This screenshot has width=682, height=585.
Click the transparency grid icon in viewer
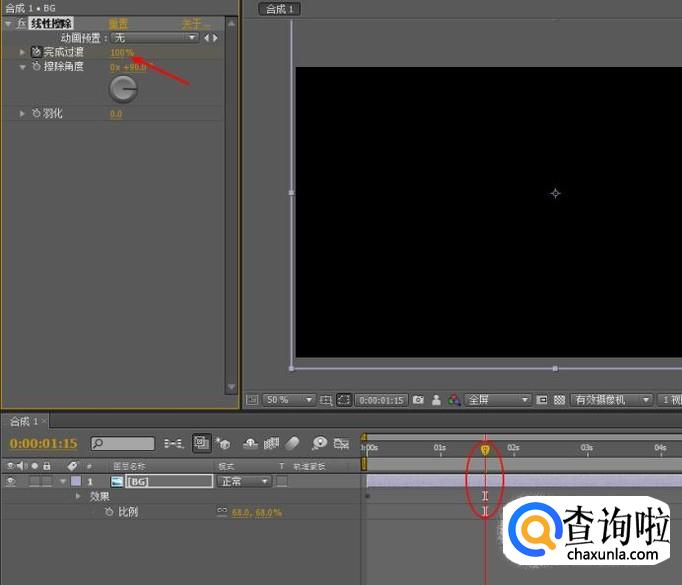tap(560, 400)
